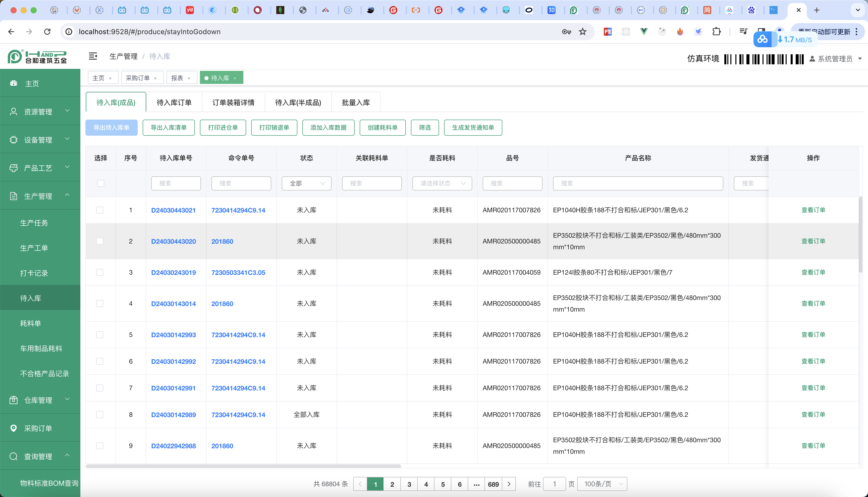Focus the 前往 page number input
This screenshot has height=497, width=868.
pyautogui.click(x=554, y=484)
